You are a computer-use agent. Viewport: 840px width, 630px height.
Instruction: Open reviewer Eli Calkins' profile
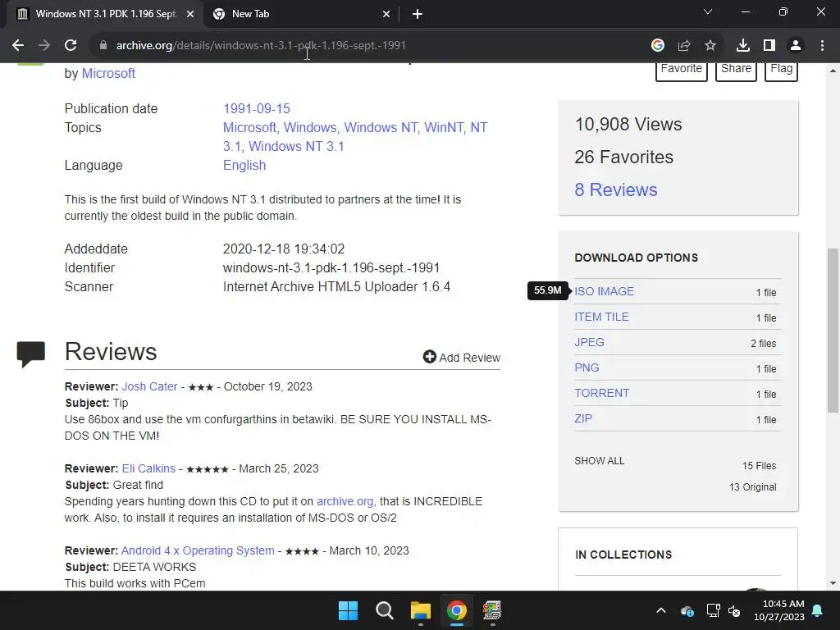(148, 468)
